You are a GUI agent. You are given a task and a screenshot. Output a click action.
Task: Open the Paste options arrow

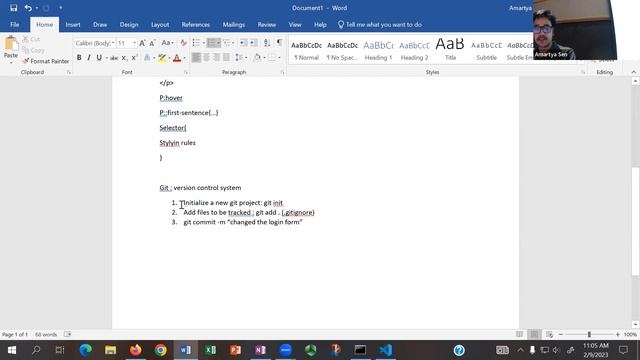[x=11, y=62]
